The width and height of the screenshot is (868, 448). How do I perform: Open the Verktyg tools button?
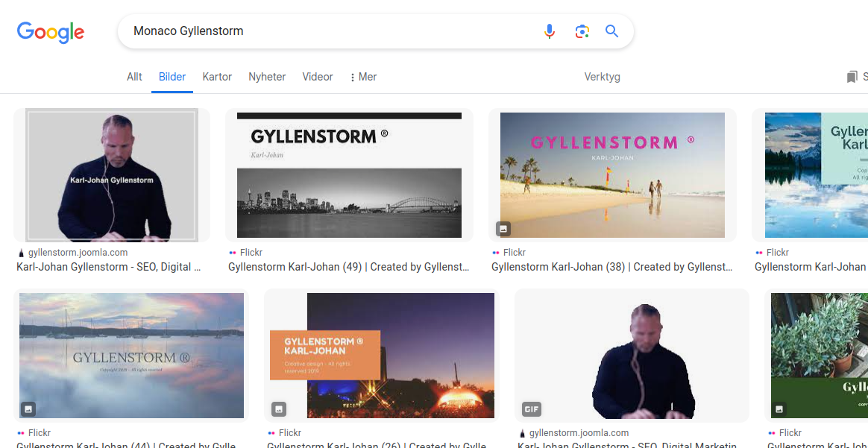(x=603, y=77)
